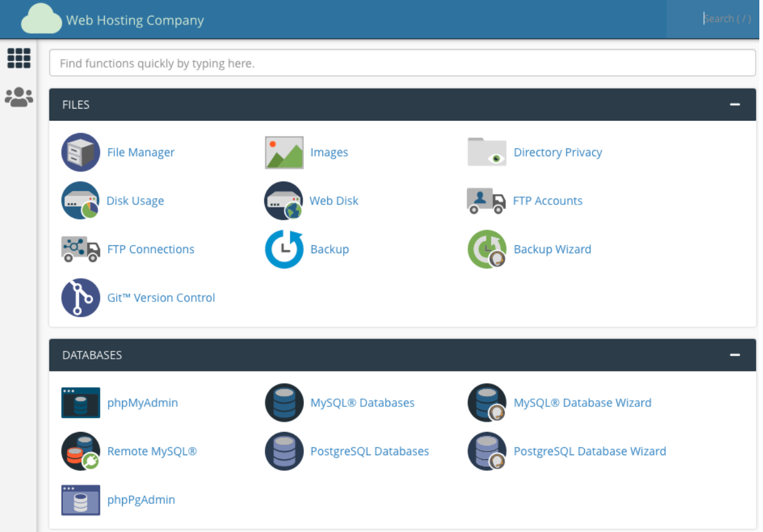Click the Files section header

[76, 105]
